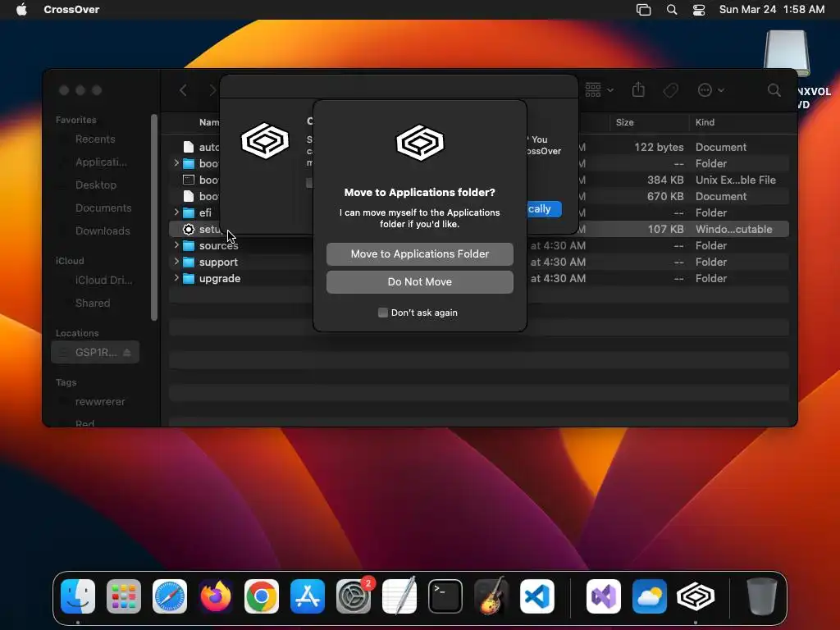Screen dimensions: 840x630
Task: Click the 107 KB size cell
Action: pyautogui.click(x=665, y=230)
